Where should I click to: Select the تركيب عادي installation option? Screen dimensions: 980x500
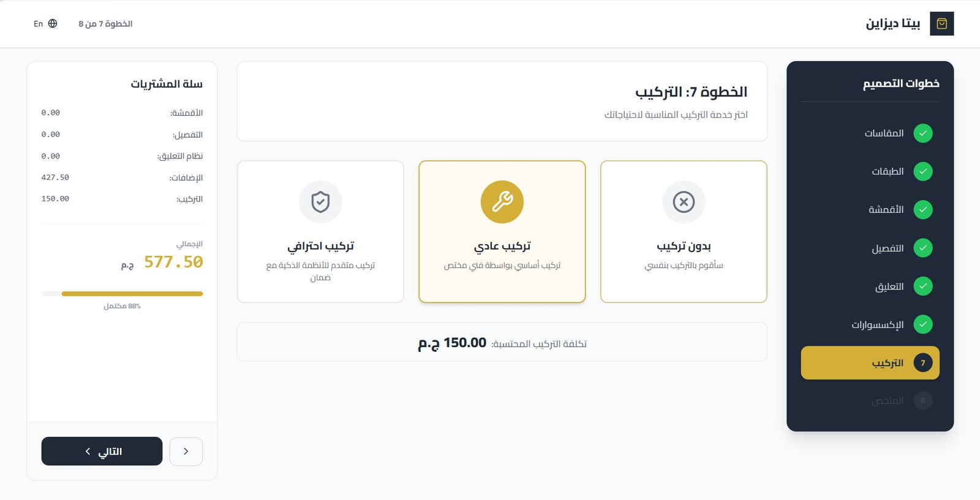[x=502, y=232]
